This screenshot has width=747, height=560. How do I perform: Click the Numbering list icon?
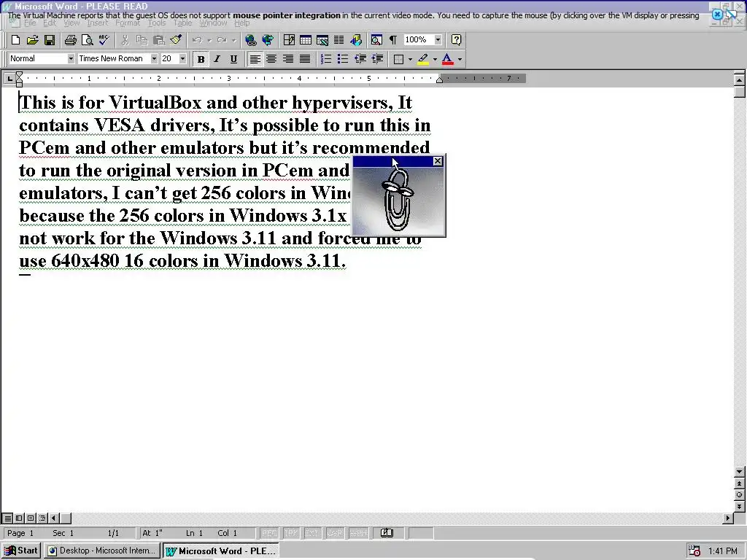coord(326,59)
